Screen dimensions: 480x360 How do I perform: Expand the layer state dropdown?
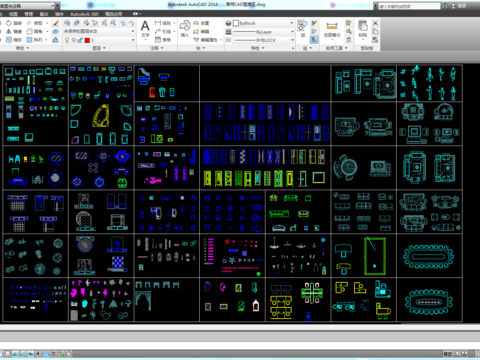[99, 31]
